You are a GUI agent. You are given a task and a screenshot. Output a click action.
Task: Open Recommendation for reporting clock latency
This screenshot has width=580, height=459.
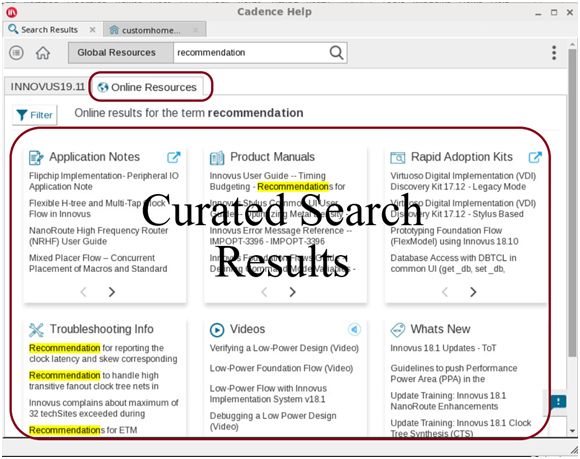[103, 354]
